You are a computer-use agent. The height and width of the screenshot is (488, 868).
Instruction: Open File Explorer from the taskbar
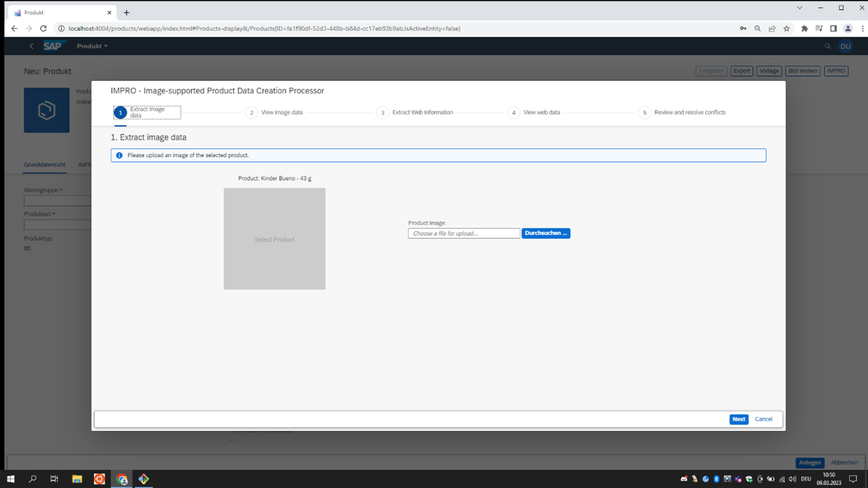tap(77, 479)
